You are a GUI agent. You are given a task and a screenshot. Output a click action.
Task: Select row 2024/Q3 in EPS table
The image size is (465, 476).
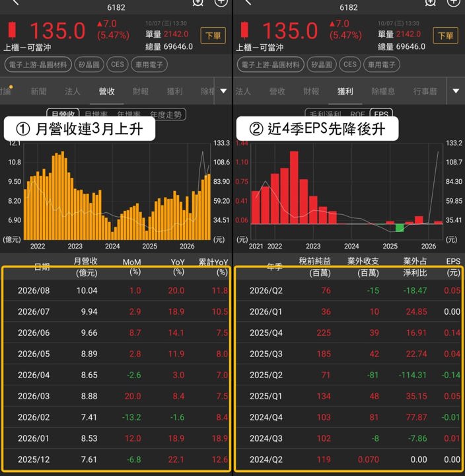click(349, 438)
